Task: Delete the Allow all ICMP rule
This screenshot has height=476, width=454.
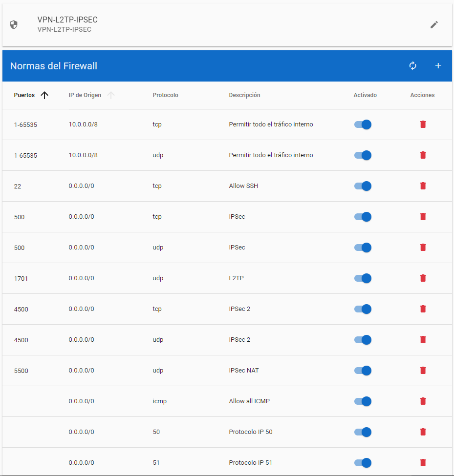Action: coord(423,401)
